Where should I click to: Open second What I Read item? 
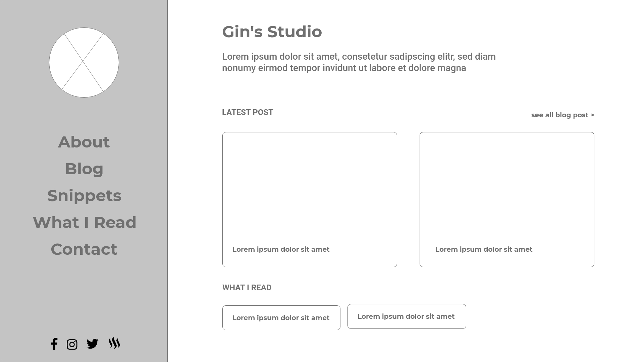tap(407, 316)
